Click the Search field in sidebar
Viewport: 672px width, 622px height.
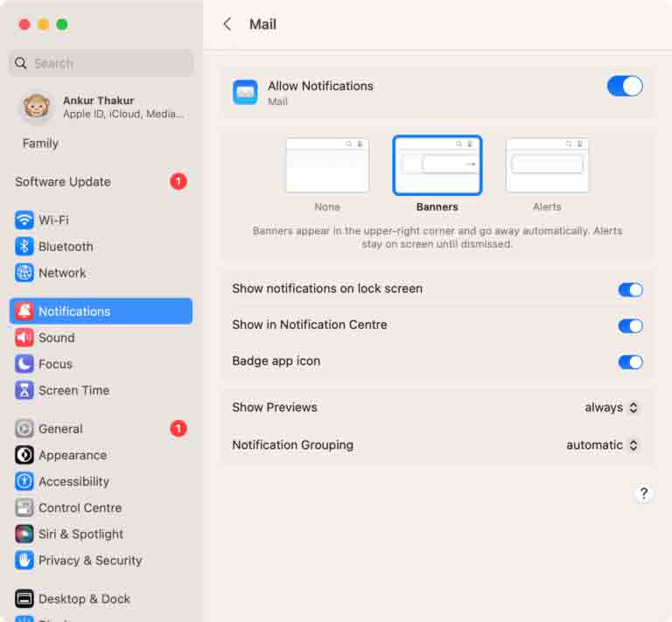click(101, 63)
